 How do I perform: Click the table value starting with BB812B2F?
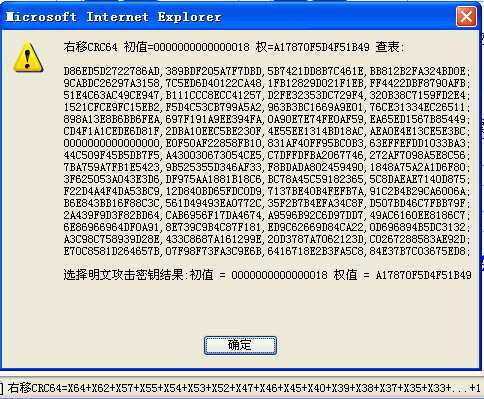417,71
